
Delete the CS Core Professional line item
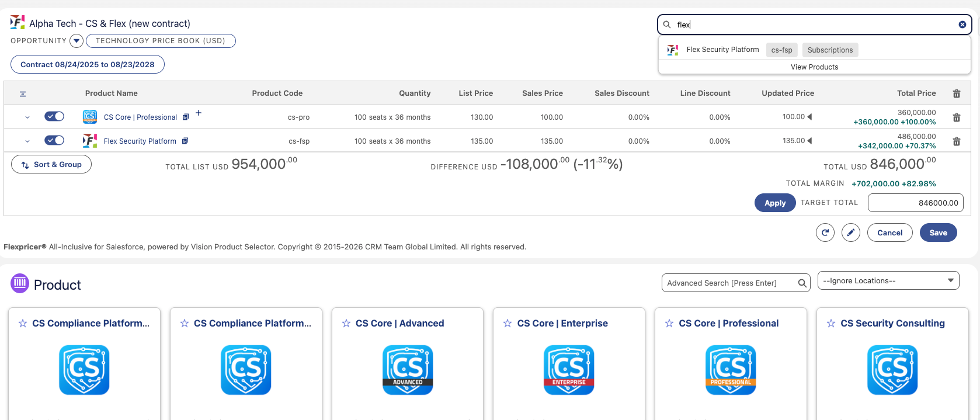point(956,117)
